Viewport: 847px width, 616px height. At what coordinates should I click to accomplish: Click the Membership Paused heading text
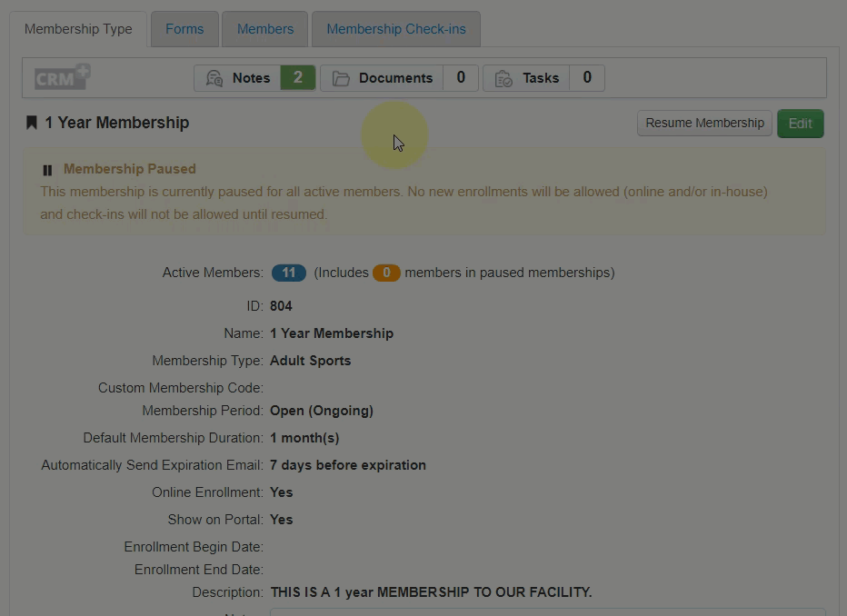[x=130, y=169]
